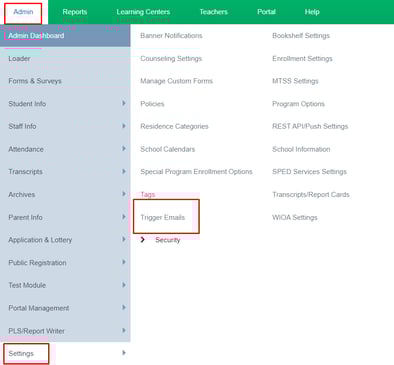Go to Admin Dashboard
394x365 pixels.
[x=36, y=36]
